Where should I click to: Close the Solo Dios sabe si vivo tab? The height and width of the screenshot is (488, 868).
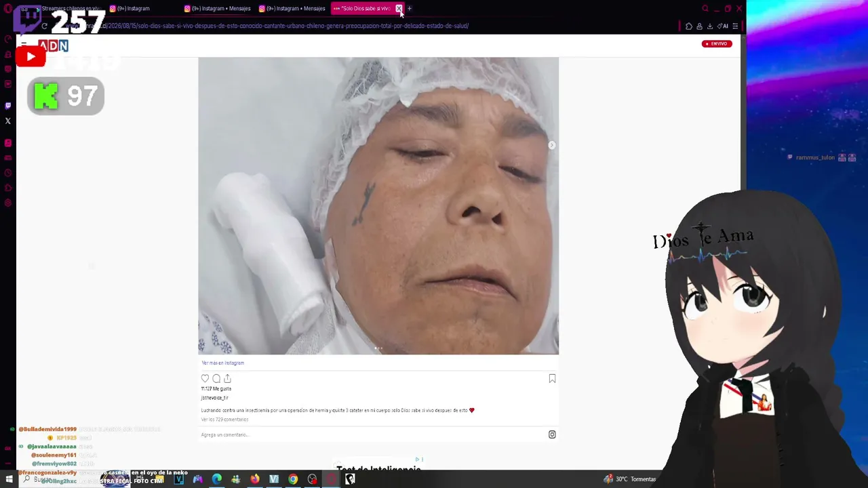click(399, 9)
